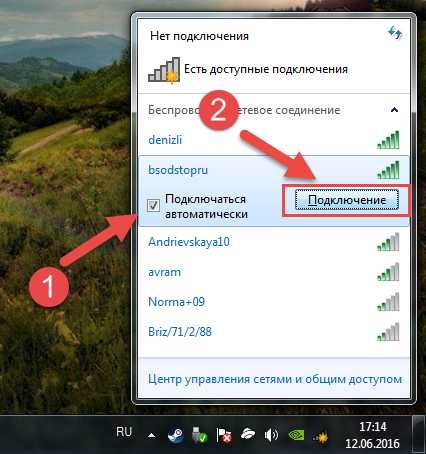Open Центр управления сетями и общим доступом link
Viewport: 426px width, 454px height.
[x=275, y=379]
